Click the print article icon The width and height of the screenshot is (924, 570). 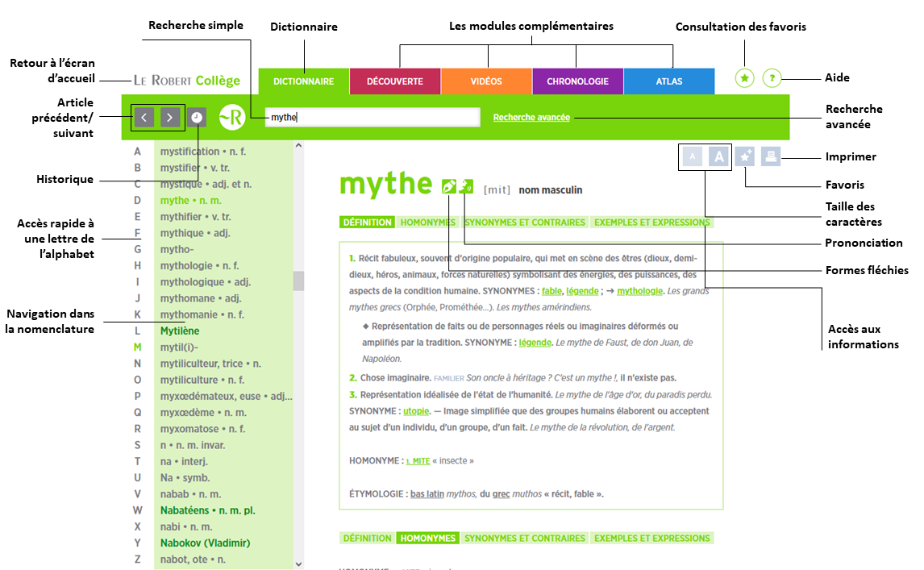click(771, 156)
